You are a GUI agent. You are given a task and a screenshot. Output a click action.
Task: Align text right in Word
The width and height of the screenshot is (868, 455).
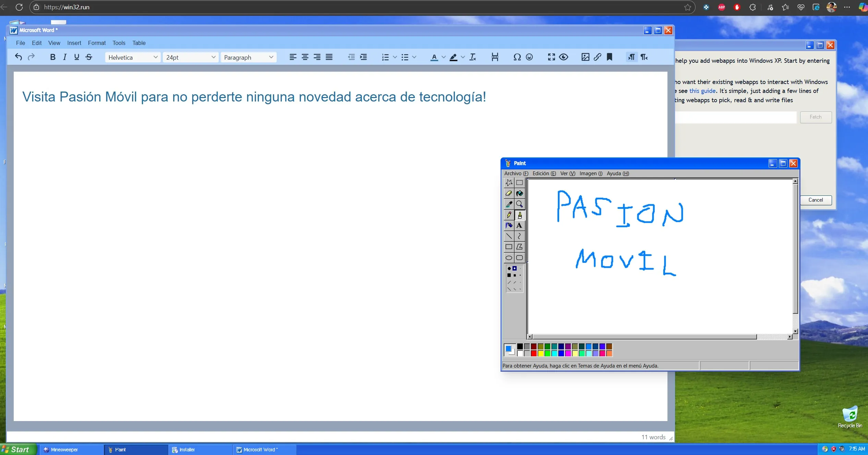pos(317,57)
